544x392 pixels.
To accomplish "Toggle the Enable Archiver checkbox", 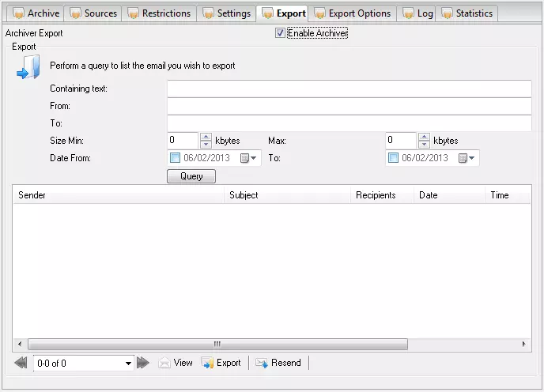I will [280, 33].
